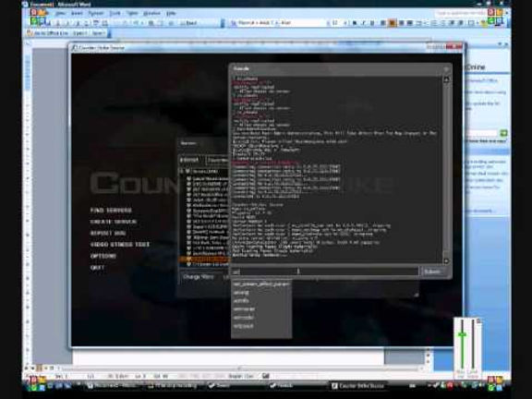Close the Console window
Image resolution: width=532 pixels, height=399 pixels.
point(446,69)
